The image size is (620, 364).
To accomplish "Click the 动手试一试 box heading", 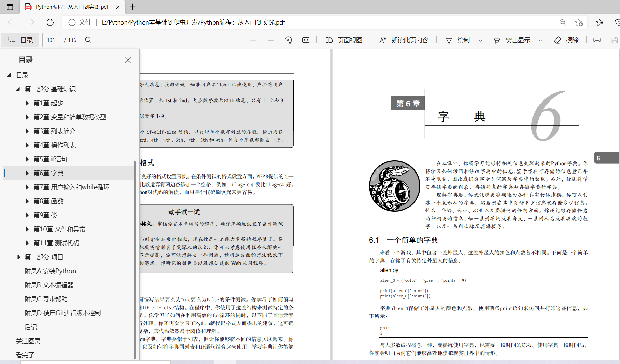I will click(184, 212).
